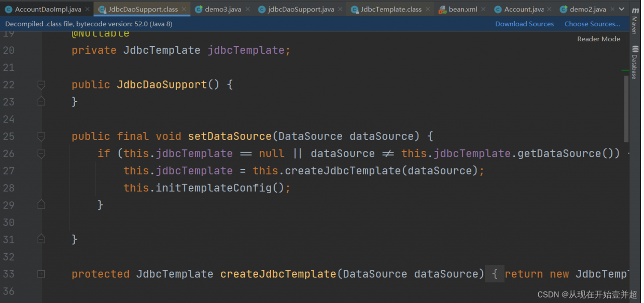Show the hidden tabs dropdown list

[622, 10]
